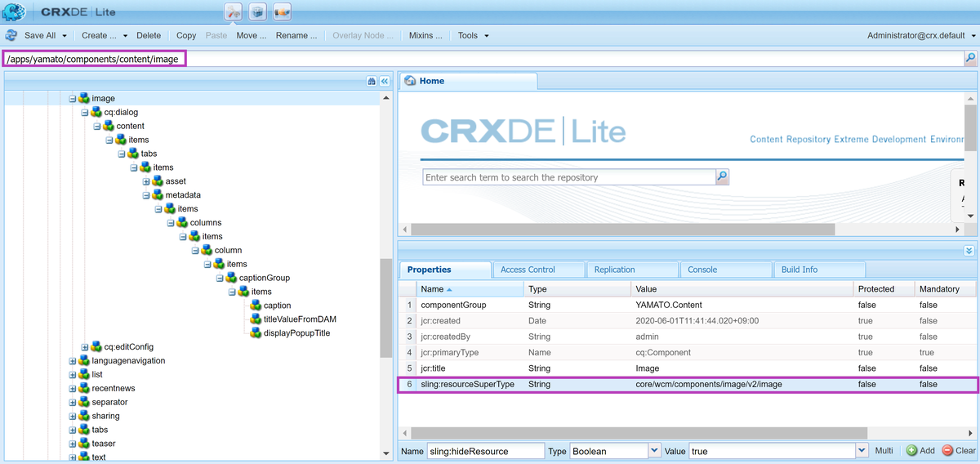Open the Access Control tab
980x464 pixels.
point(539,270)
